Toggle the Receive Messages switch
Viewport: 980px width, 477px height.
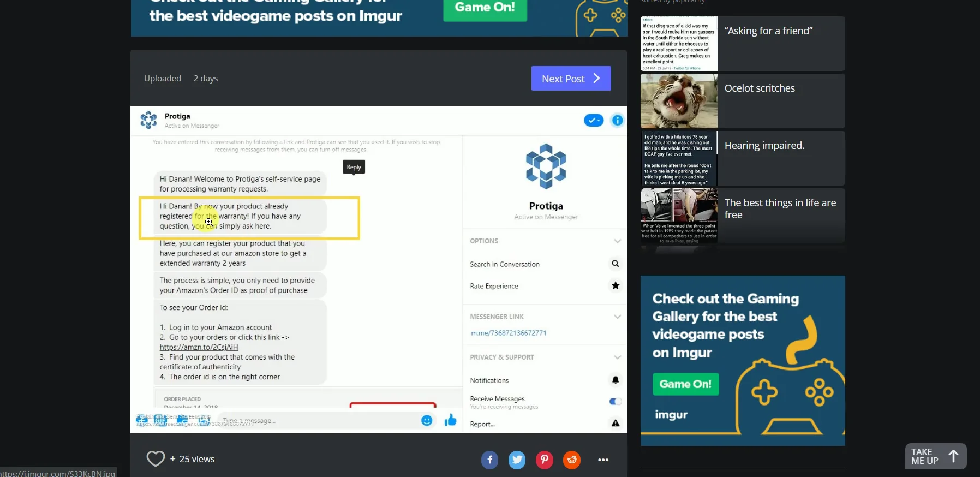[616, 402]
